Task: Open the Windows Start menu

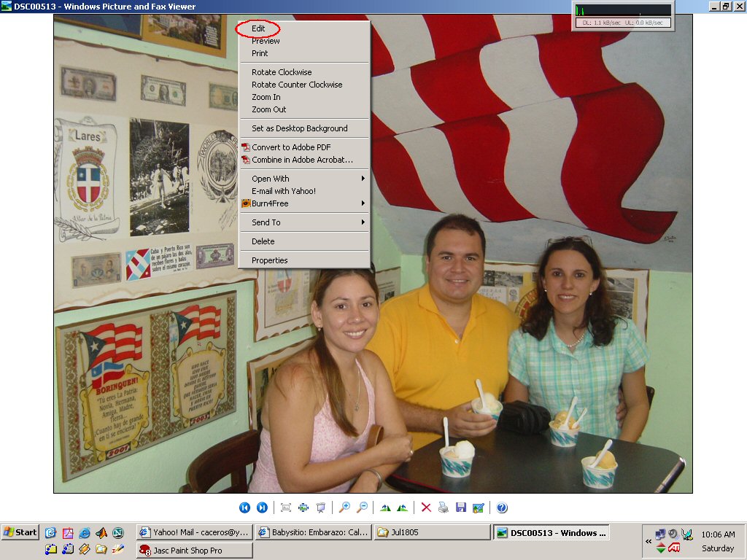Action: 20,532
